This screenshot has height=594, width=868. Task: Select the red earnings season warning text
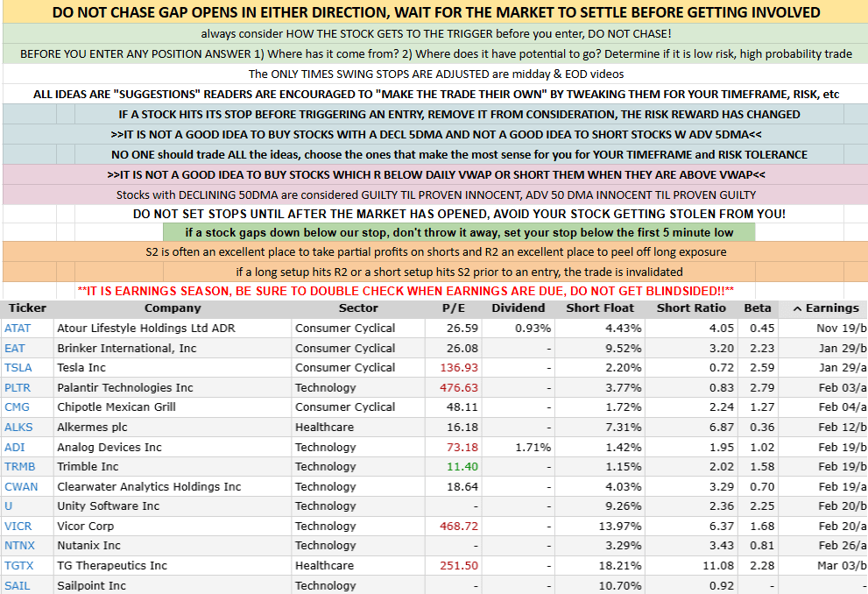click(x=406, y=291)
